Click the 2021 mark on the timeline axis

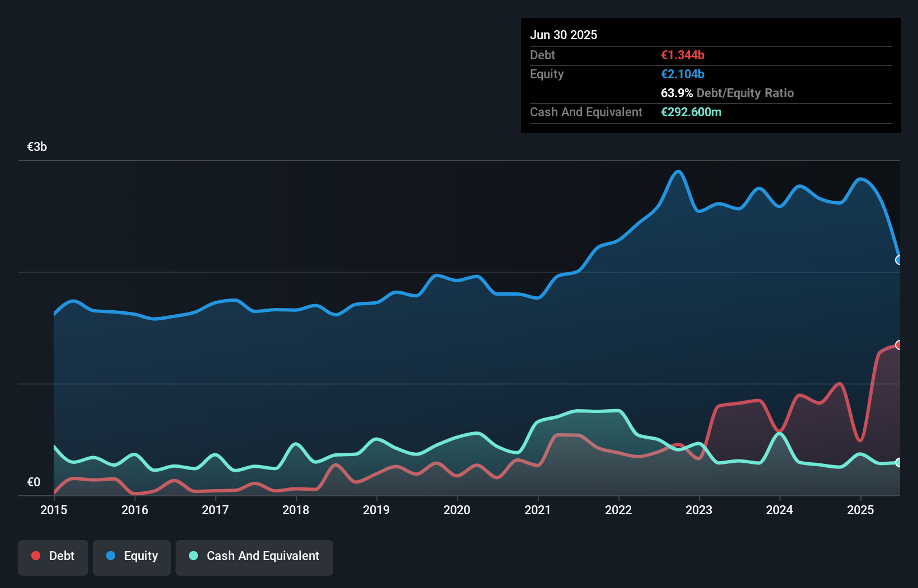click(538, 510)
